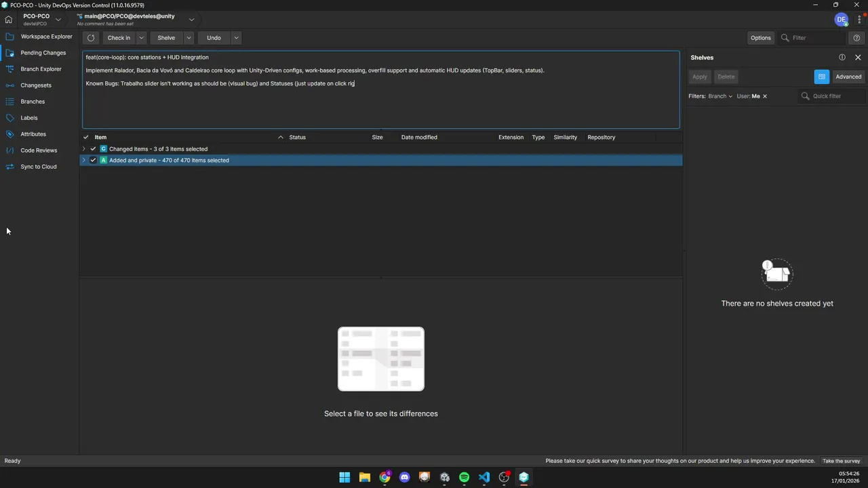
Task: Open the DE user account avatar
Action: pos(842,20)
